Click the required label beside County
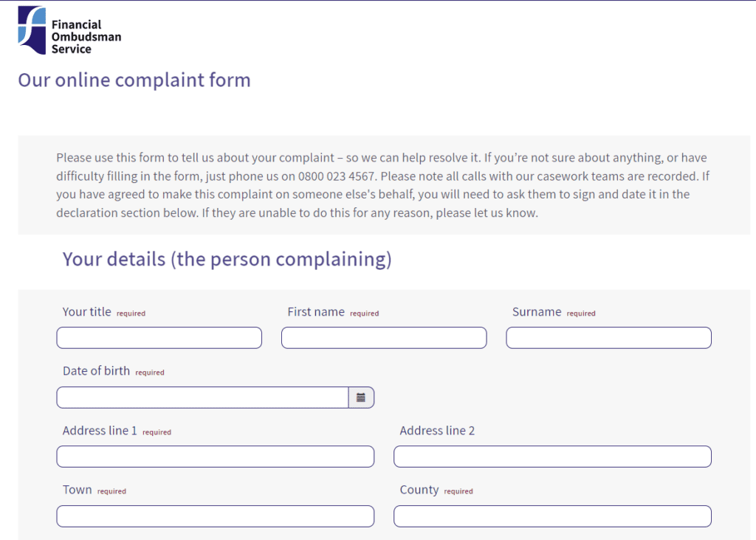The width and height of the screenshot is (756, 540). [x=458, y=490]
